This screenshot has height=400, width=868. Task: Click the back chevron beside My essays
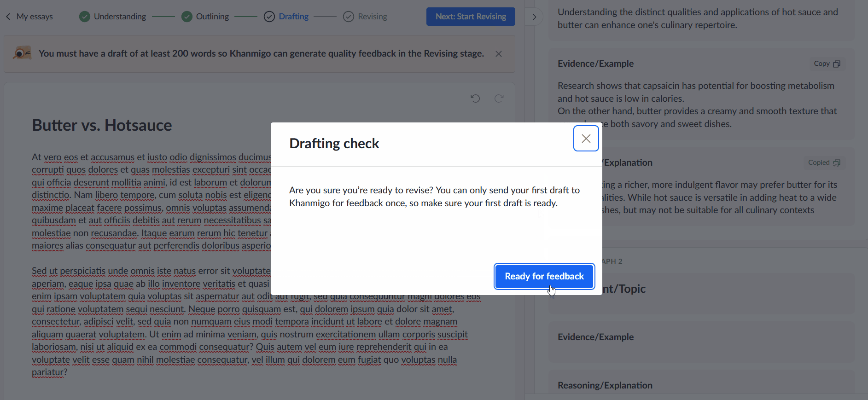click(8, 17)
